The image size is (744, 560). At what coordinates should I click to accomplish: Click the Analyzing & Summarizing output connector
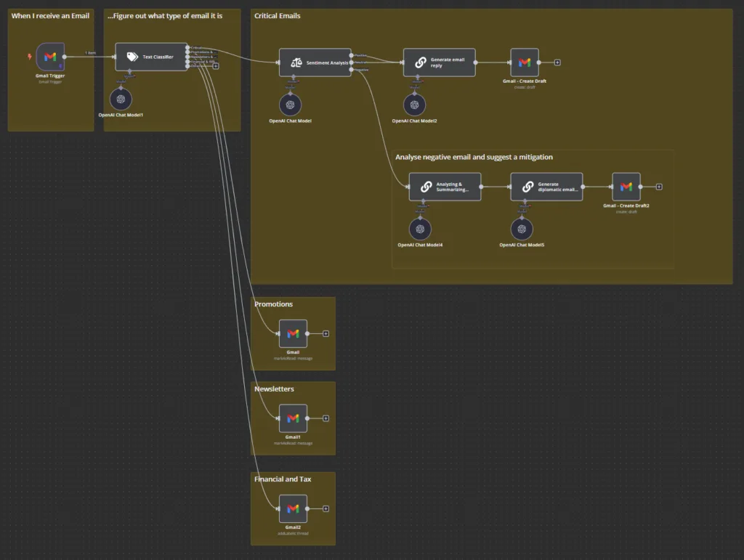pyautogui.click(x=481, y=187)
